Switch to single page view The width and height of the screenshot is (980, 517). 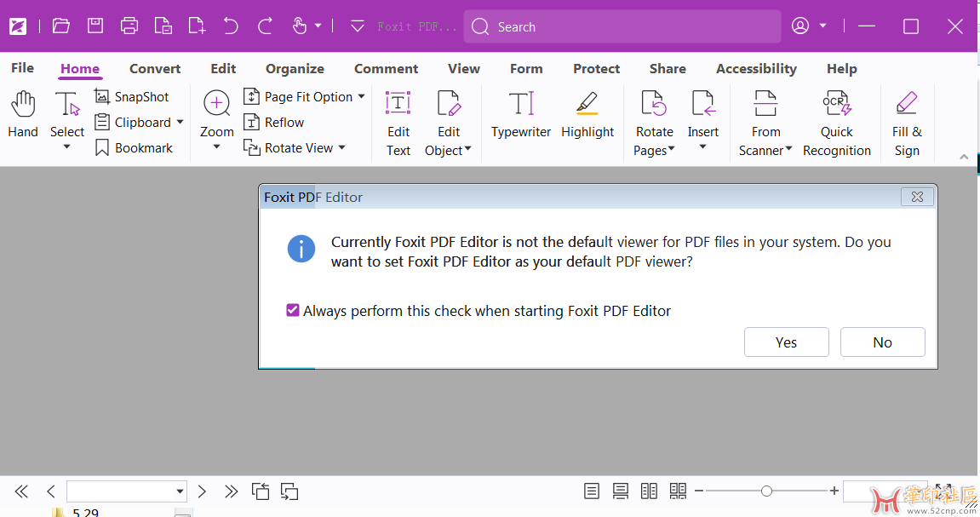(591, 491)
